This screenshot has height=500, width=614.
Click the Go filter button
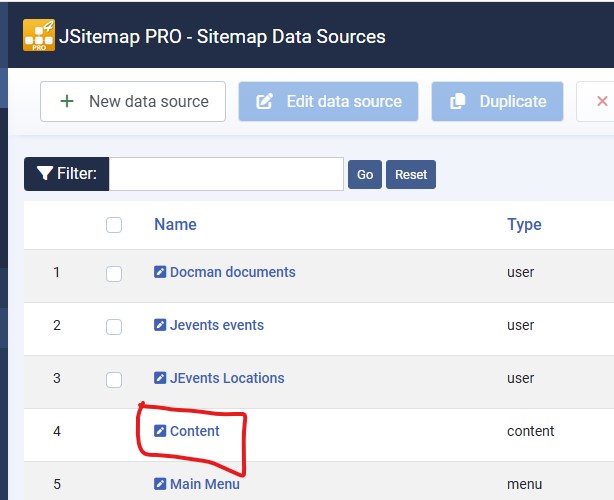point(365,174)
